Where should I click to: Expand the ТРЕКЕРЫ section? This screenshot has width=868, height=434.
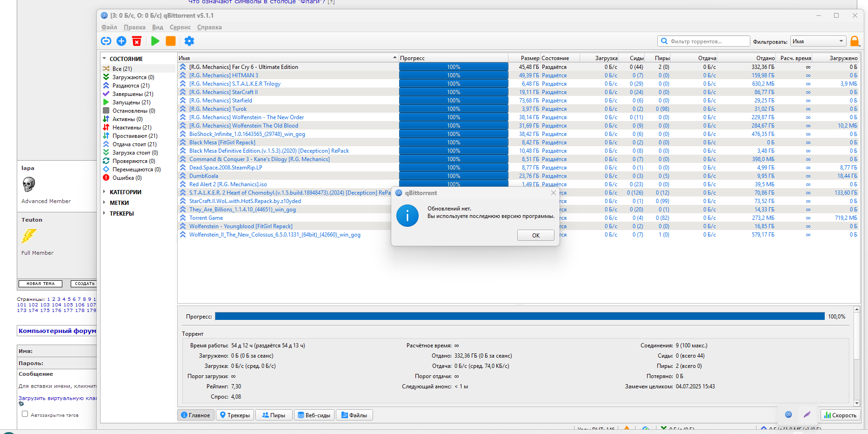104,213
